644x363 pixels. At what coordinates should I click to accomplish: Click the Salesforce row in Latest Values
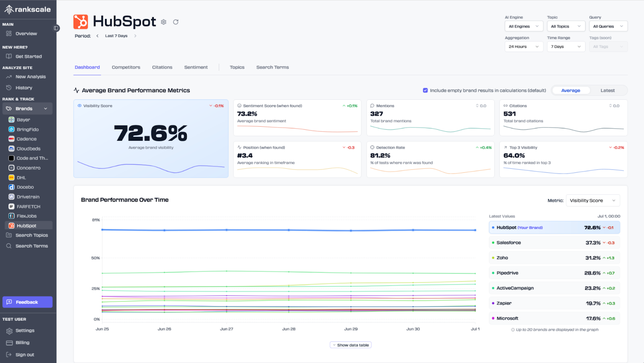pos(554,242)
